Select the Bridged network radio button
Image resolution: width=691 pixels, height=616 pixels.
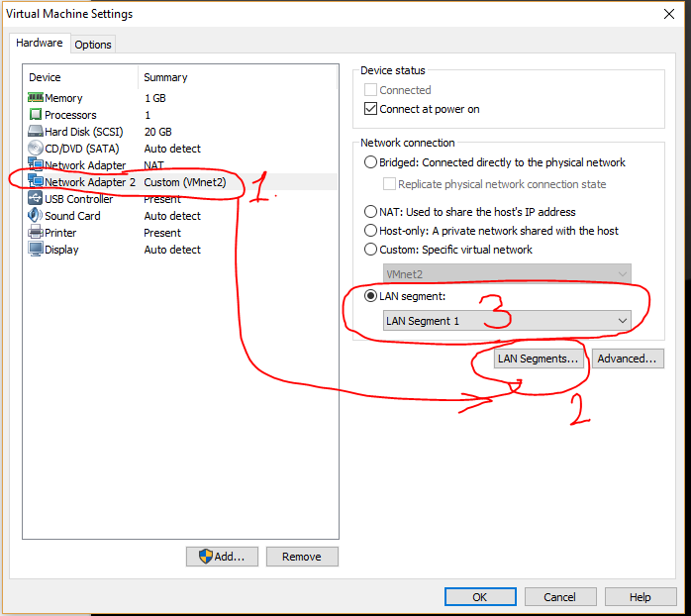coord(370,162)
